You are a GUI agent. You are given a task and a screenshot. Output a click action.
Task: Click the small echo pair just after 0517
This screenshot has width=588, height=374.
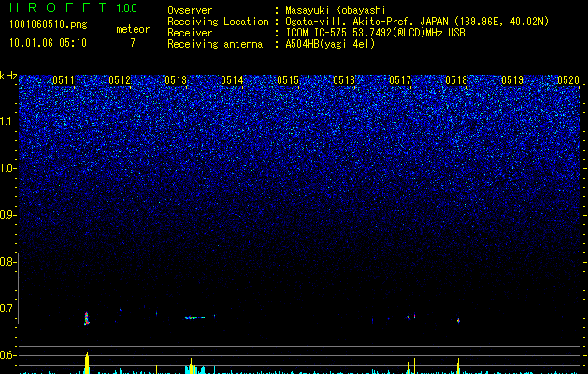[411, 317]
